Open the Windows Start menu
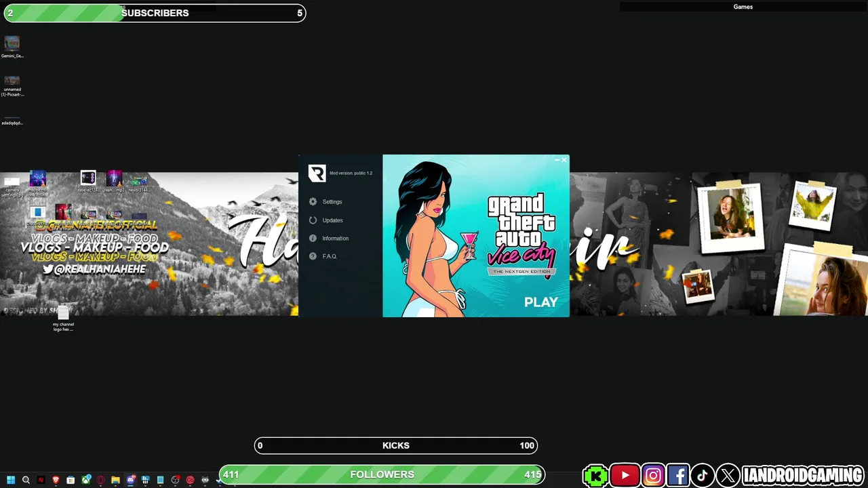 (x=11, y=480)
